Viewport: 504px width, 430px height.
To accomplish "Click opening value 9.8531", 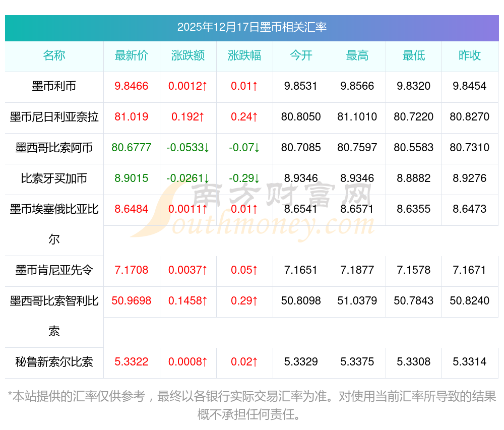I will [x=301, y=86].
